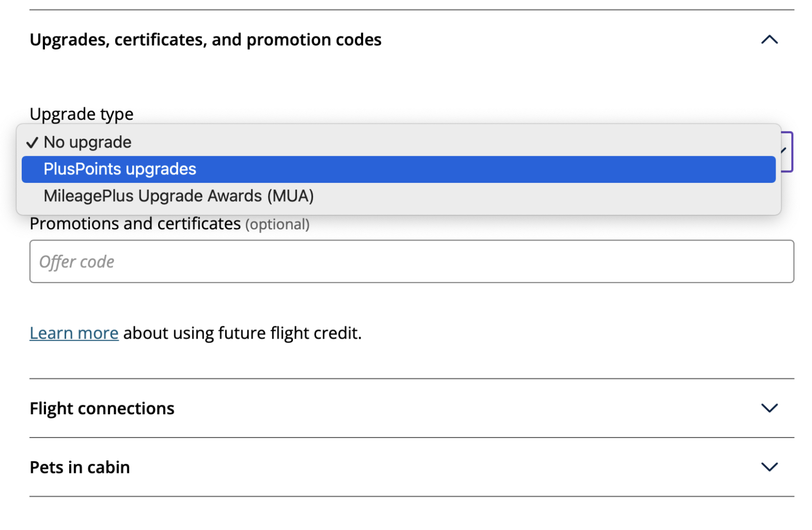Screen dimensions: 812x530
Task: Click the "Upgrades, certificates, and promotion codes" heading
Action: tap(206, 39)
